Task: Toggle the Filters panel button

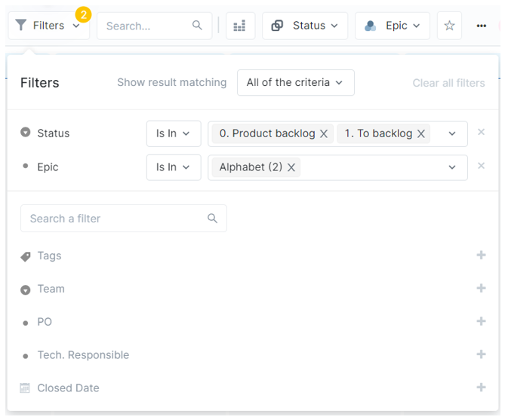Action: 49,26
